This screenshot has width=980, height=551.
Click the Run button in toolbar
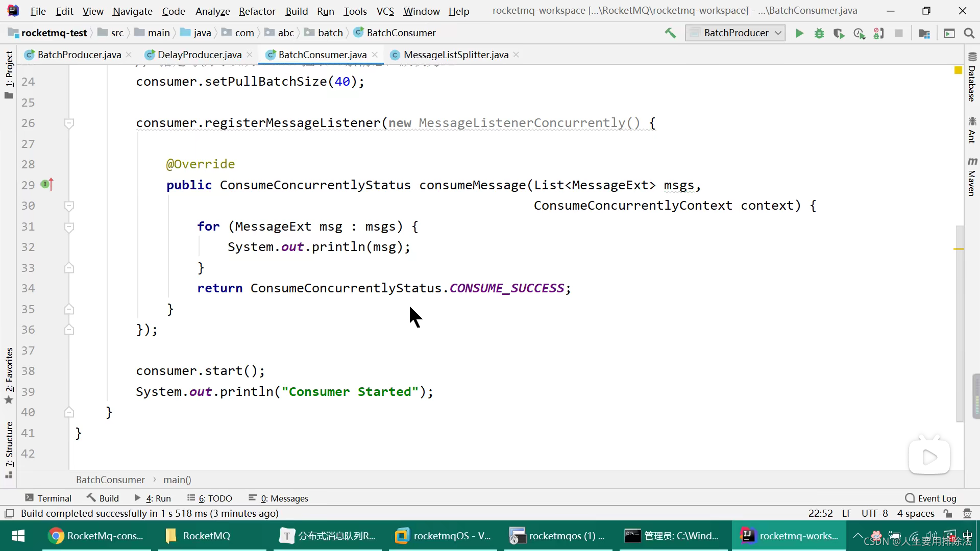coord(800,32)
